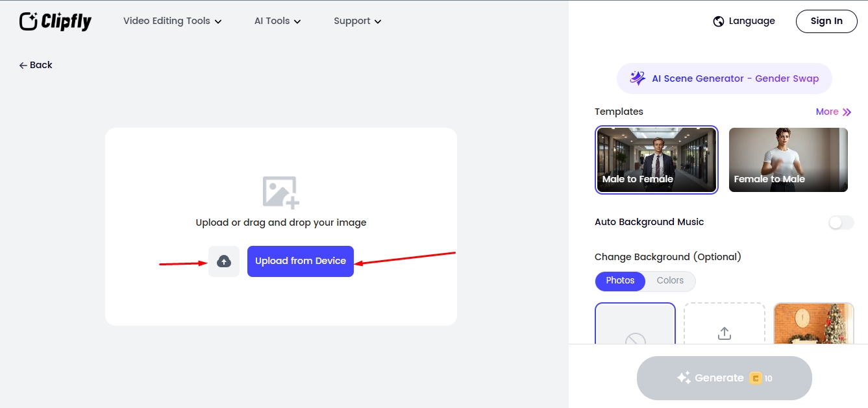Click the Upload from Device button
The width and height of the screenshot is (868, 408).
301,261
